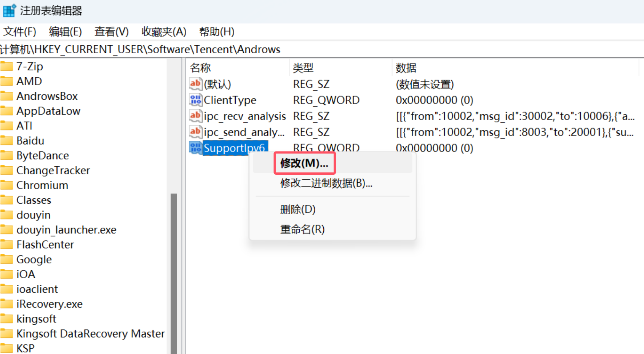Click the iRecovery.exe folder icon
The image size is (644, 354).
tap(6, 304)
